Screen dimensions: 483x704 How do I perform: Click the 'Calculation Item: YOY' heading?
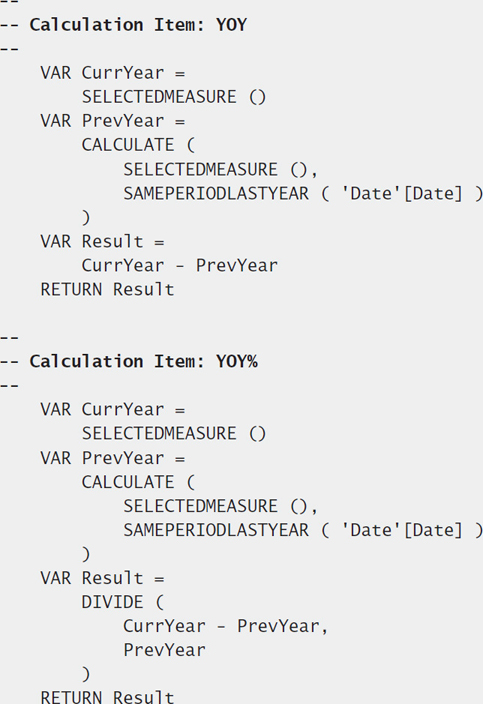[x=138, y=25]
